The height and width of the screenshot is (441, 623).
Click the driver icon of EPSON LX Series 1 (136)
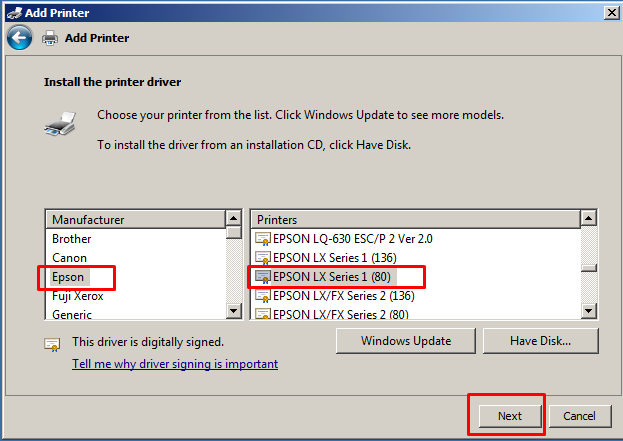(263, 258)
